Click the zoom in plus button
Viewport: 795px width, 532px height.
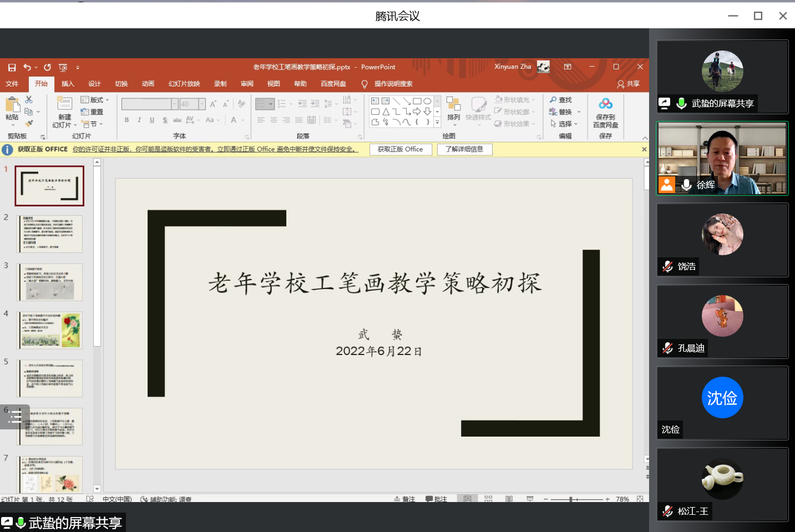607,499
